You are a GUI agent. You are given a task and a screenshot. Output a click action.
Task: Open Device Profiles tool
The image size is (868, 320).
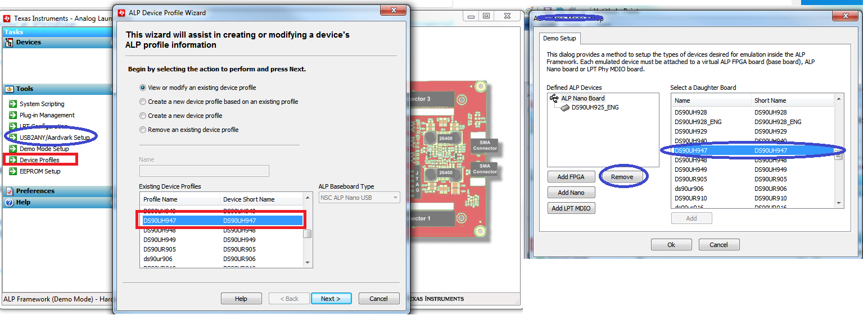click(x=39, y=160)
